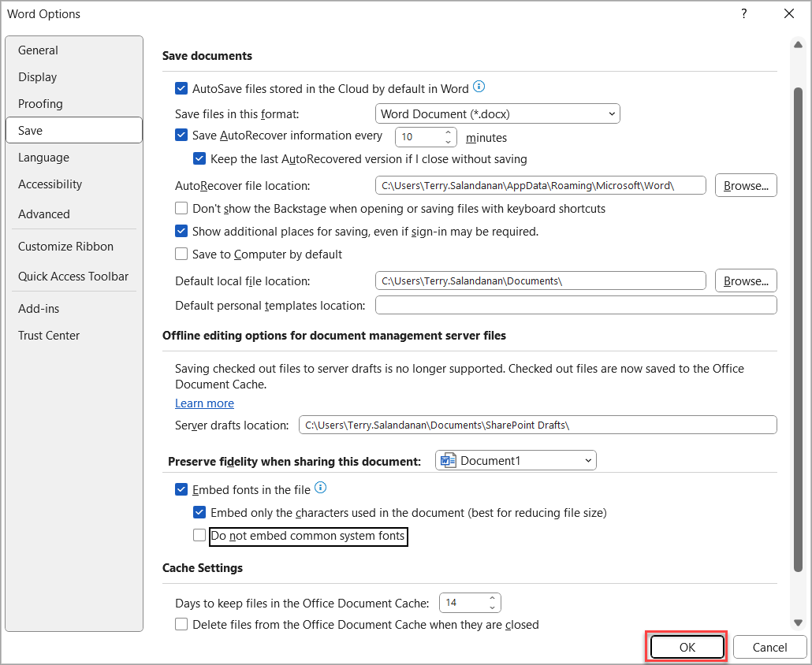812x665 pixels.
Task: Enable Delete files from Office Document Cache
Action: coord(181,624)
